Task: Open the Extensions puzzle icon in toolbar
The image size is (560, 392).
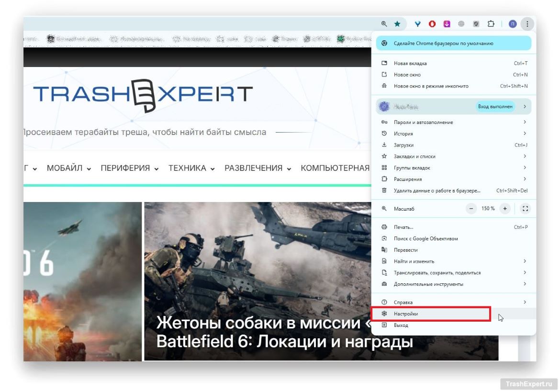Action: click(491, 24)
